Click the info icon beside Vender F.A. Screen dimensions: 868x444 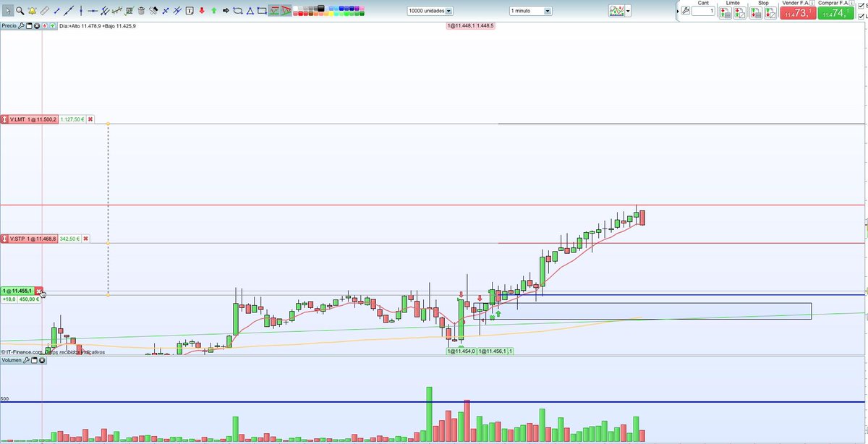pyautogui.click(x=812, y=3)
